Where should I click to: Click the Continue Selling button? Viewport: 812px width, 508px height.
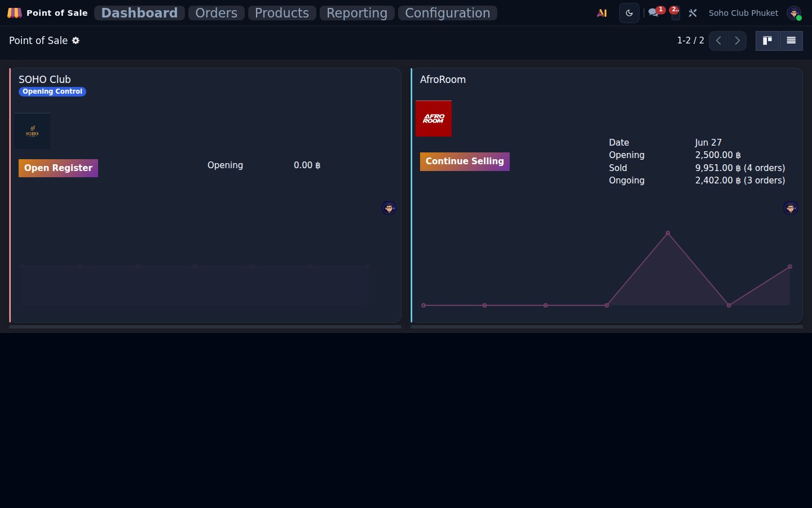click(465, 161)
